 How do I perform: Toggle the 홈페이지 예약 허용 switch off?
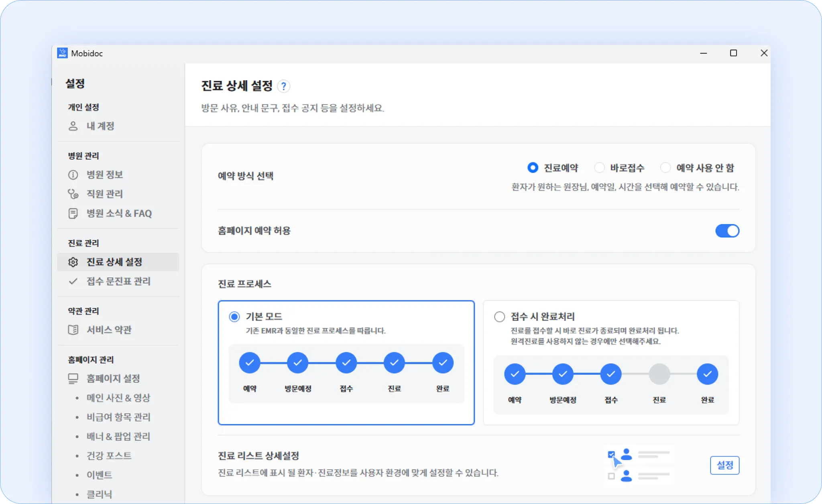coord(727,231)
